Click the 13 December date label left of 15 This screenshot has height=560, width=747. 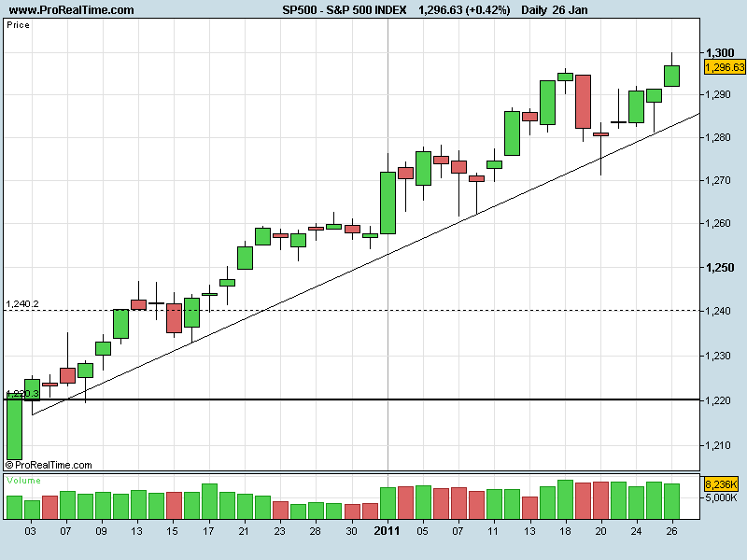pos(136,531)
